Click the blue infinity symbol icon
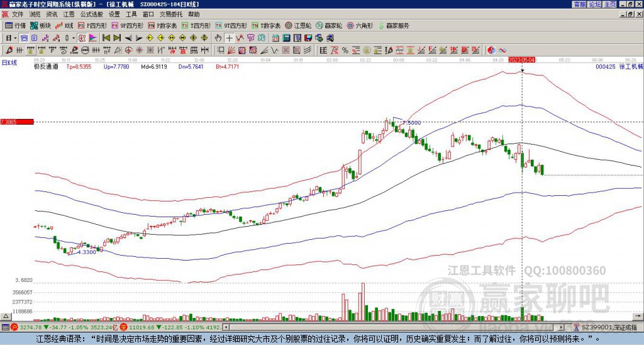Screen dimensions: 644x345 coord(502,50)
